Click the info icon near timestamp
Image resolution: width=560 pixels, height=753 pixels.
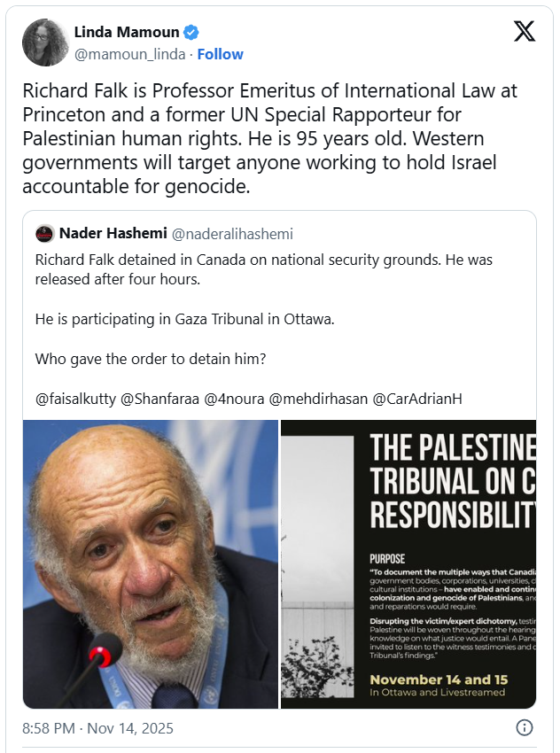pos(525,728)
